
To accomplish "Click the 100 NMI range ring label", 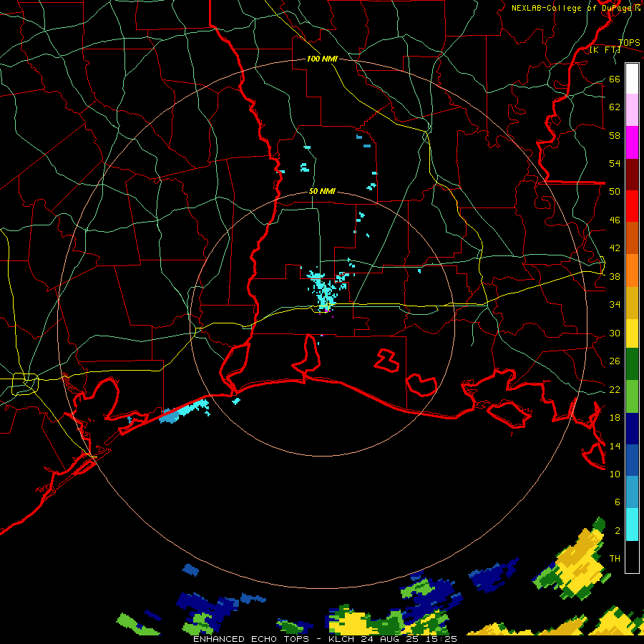I will click(x=322, y=59).
